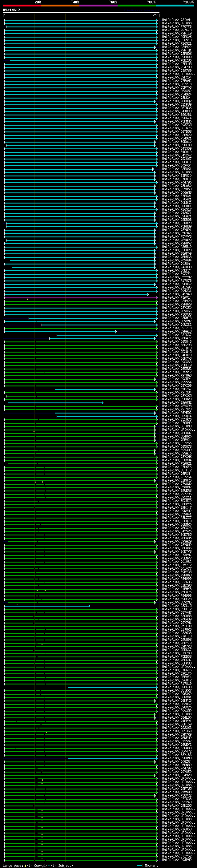The image size is (197, 868).
Task: Click the UniRef100_Q9HFT2 label
Action: [177, 609]
